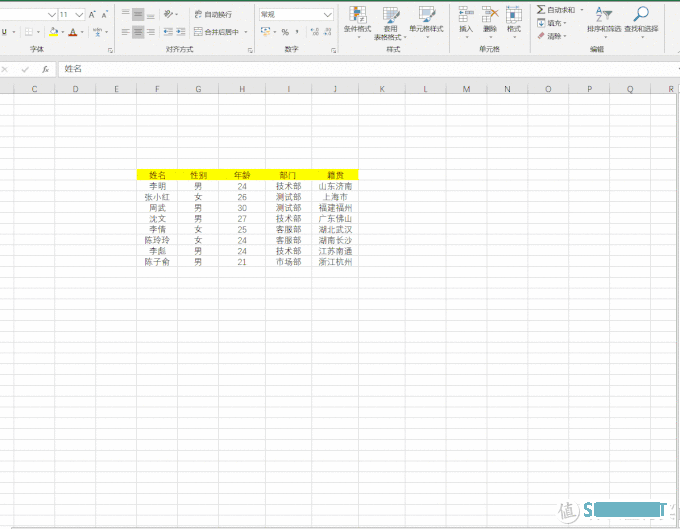
Task: Select the 姓名 header cell
Action: [x=157, y=175]
